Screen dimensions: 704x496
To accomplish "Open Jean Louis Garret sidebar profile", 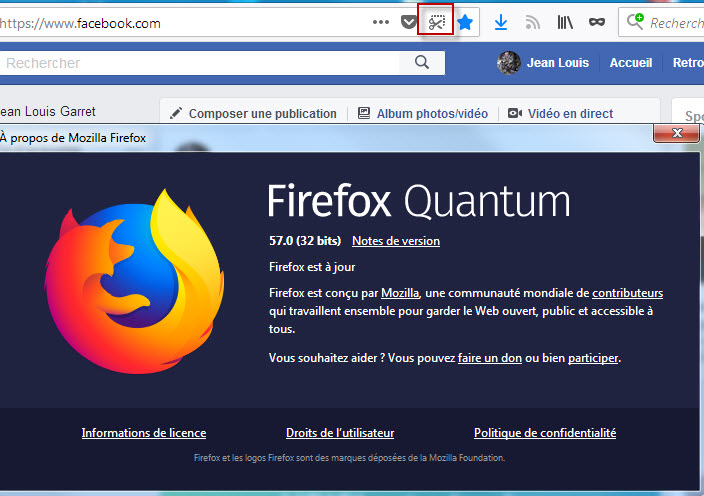I will 48,111.
